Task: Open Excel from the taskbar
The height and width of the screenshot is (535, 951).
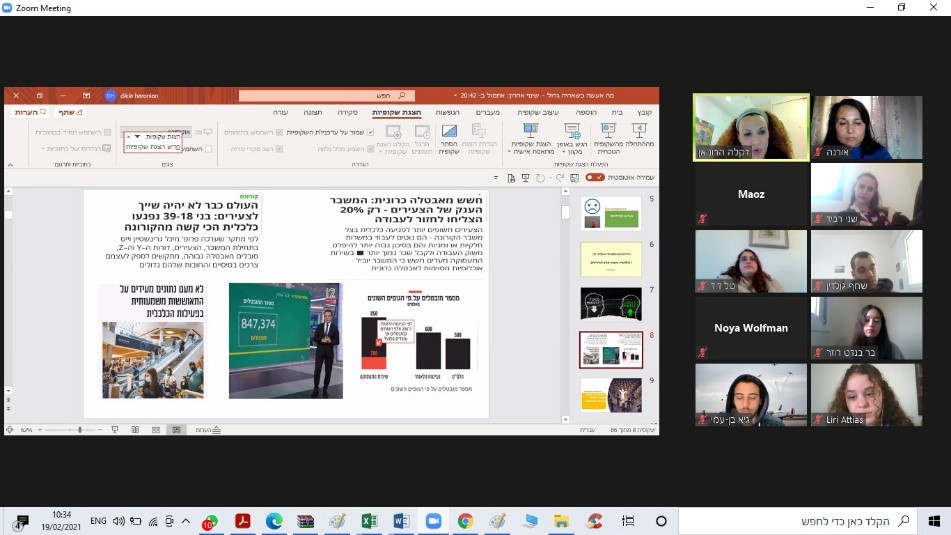Action: tap(369, 521)
